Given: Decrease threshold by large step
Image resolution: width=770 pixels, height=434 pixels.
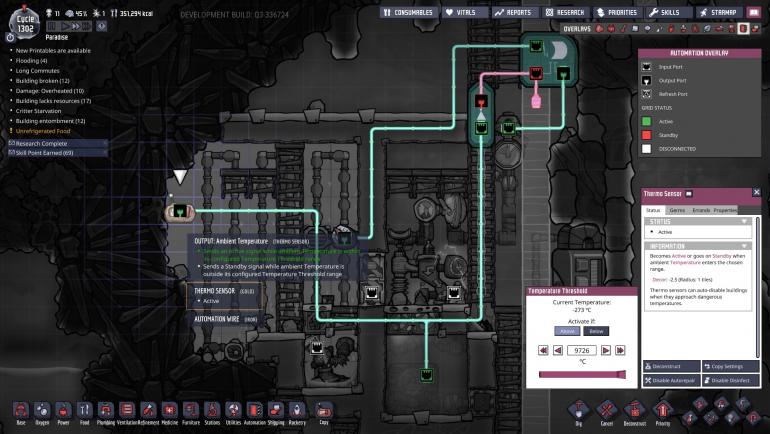Looking at the screenshot, I should (543, 350).
